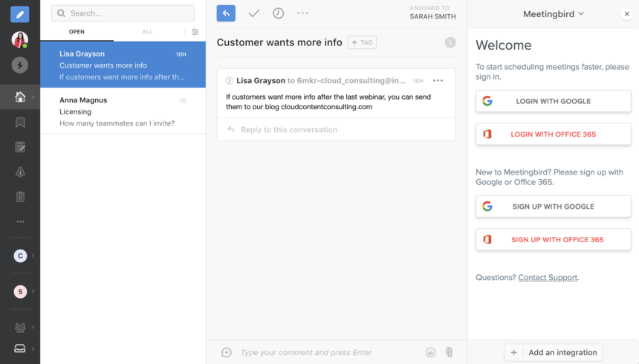
Task: Open the sent paper plane icon
Action: [20, 172]
